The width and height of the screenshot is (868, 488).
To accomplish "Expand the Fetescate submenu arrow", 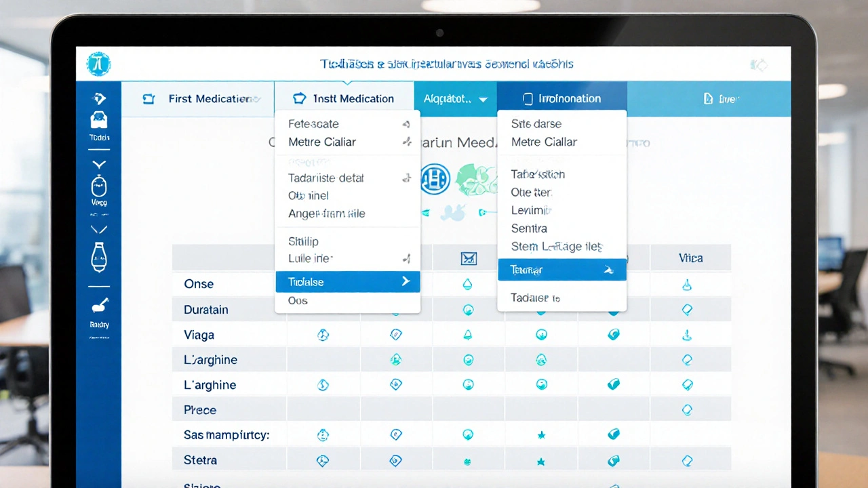I will click(x=406, y=124).
